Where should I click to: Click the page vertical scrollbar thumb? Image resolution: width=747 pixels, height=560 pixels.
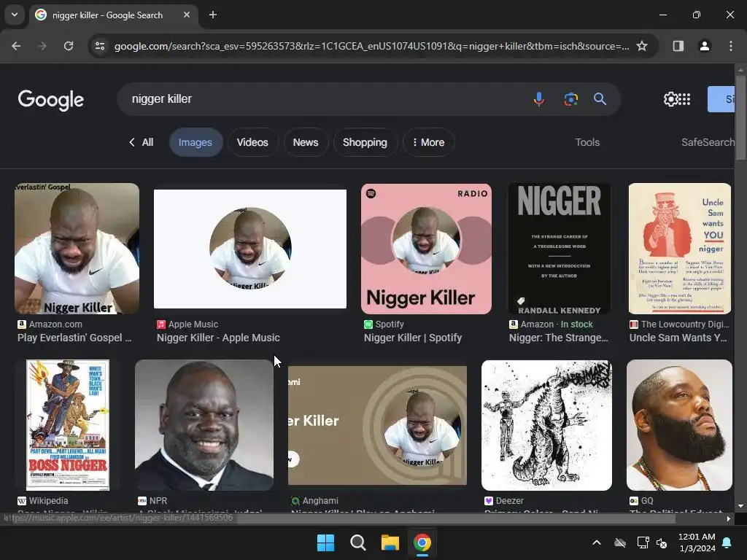[741, 117]
